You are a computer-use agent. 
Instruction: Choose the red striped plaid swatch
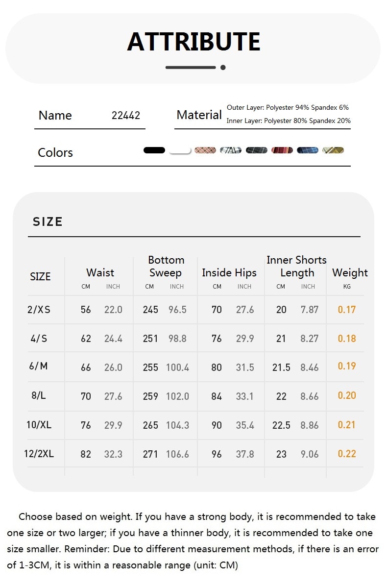point(282,150)
